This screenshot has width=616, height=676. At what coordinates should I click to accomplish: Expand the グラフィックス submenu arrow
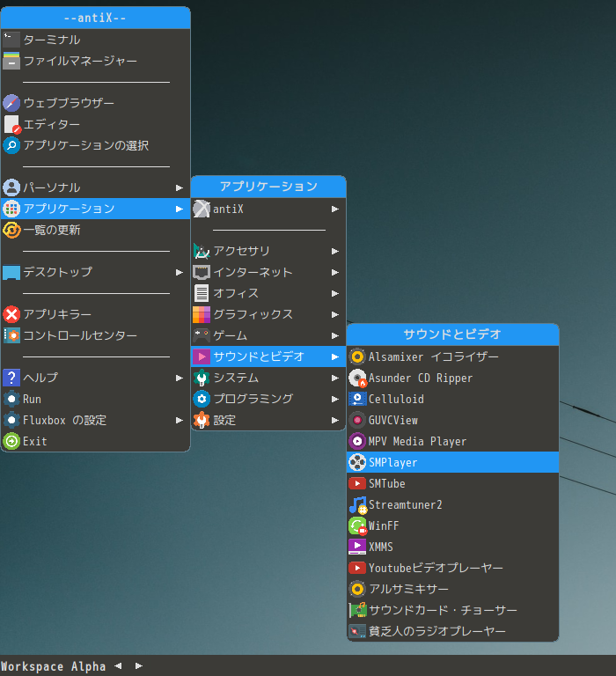click(335, 315)
